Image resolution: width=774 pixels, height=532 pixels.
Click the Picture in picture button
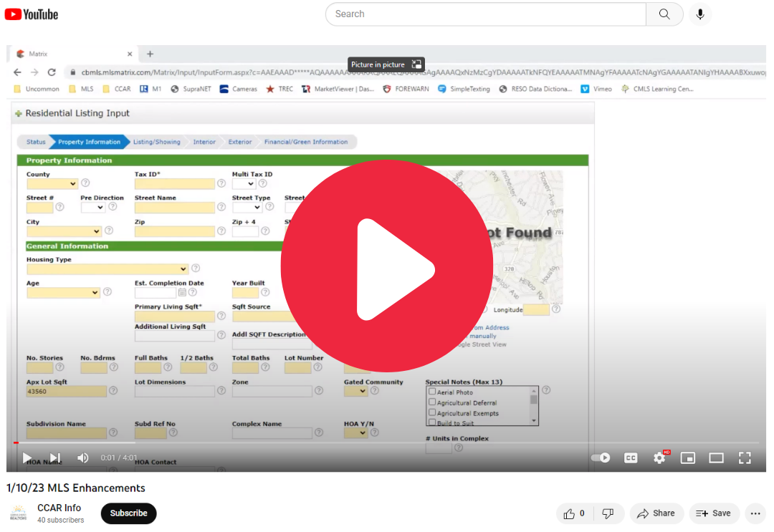pyautogui.click(x=386, y=64)
